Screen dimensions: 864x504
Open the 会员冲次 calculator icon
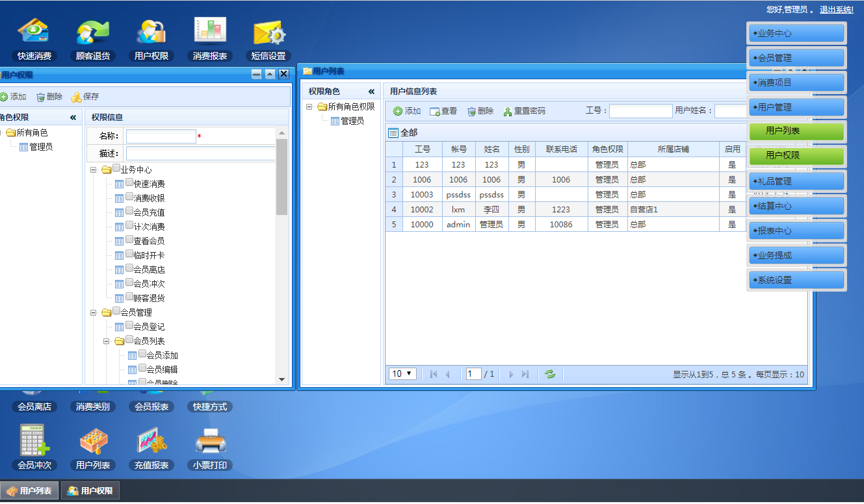click(x=34, y=442)
